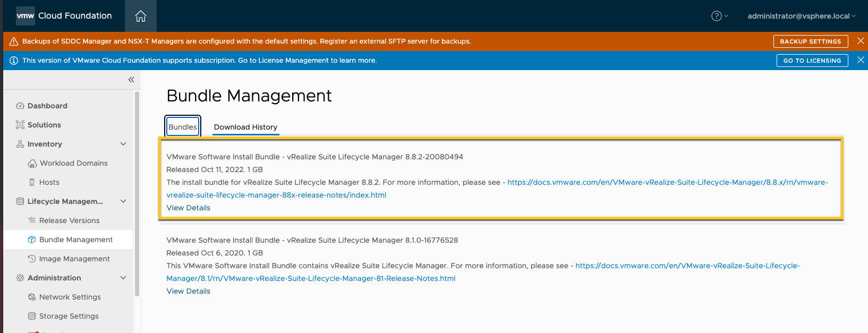Viewport: 868px width, 333px height.
Task: Collapse the Lifecycle Management section chevron
Action: pos(123,201)
